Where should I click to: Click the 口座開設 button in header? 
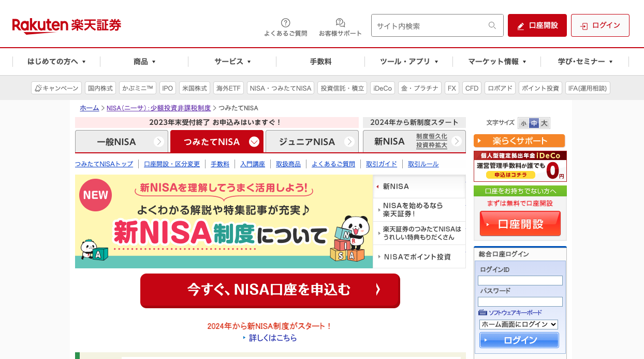point(537,25)
